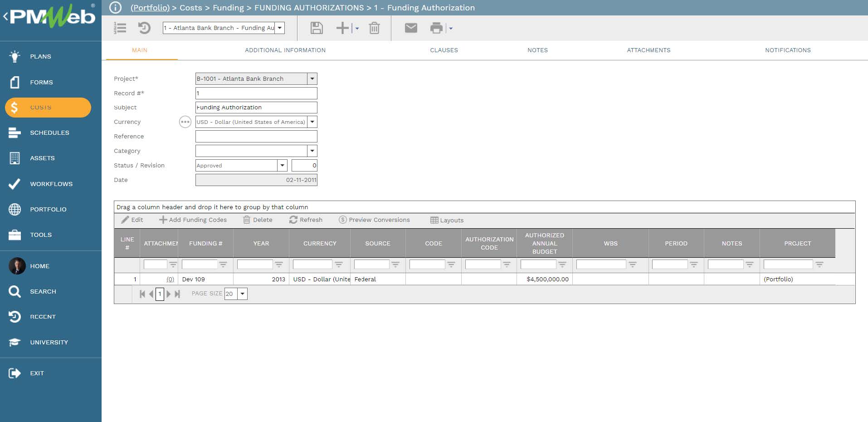Switch to the Additional Information tab
Screen dimensions: 868x422
[285, 50]
